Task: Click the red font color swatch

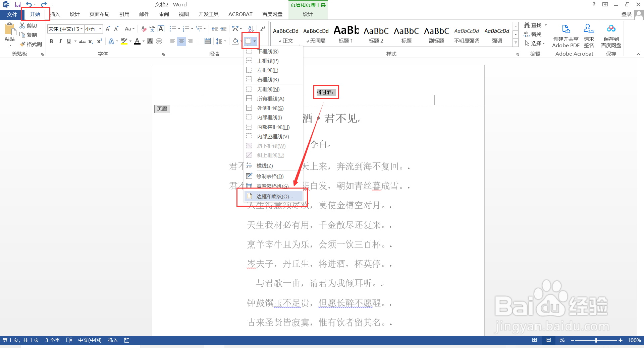Action: [137, 41]
